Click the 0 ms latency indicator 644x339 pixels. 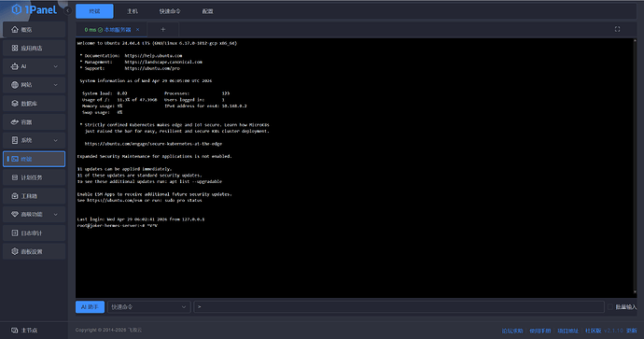click(90, 30)
